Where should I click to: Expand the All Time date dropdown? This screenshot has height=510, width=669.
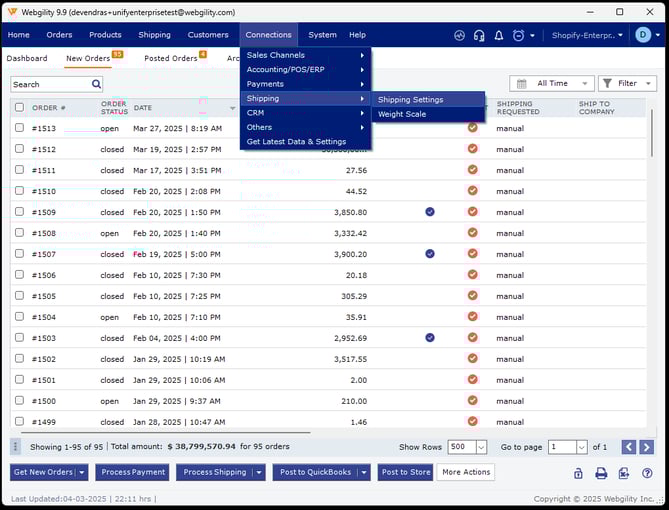coord(551,84)
